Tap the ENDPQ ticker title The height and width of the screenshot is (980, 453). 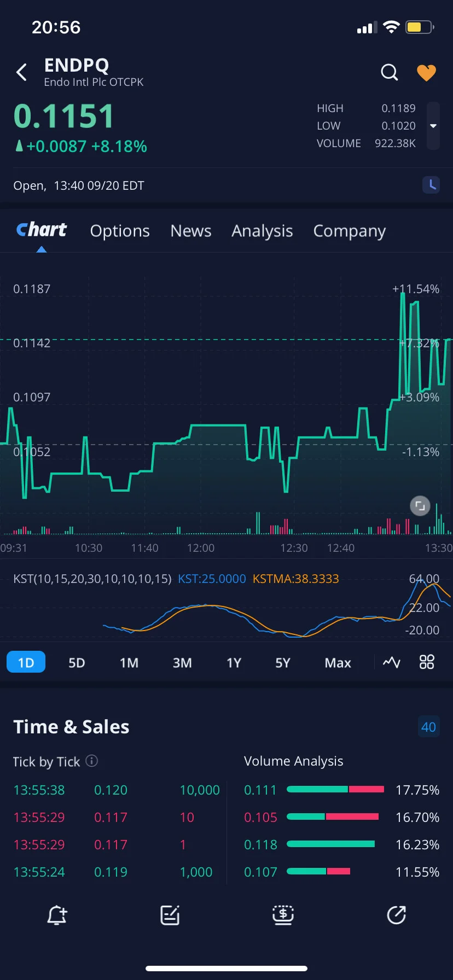pos(77,65)
